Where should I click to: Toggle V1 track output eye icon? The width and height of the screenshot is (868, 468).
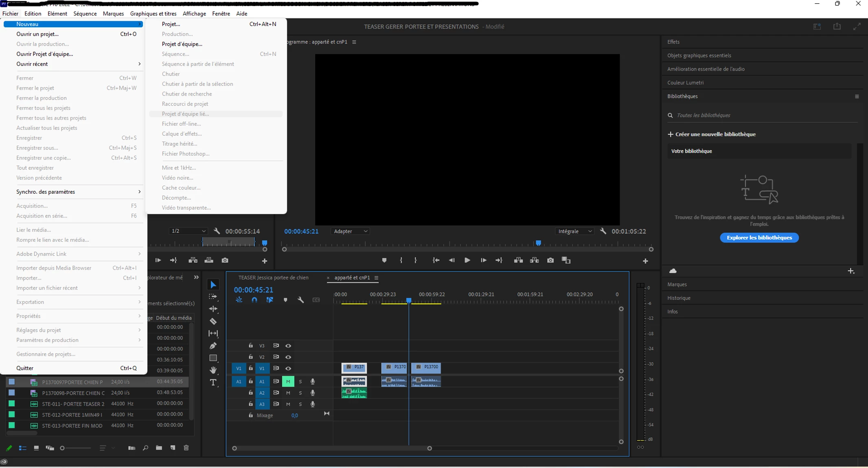pos(288,368)
